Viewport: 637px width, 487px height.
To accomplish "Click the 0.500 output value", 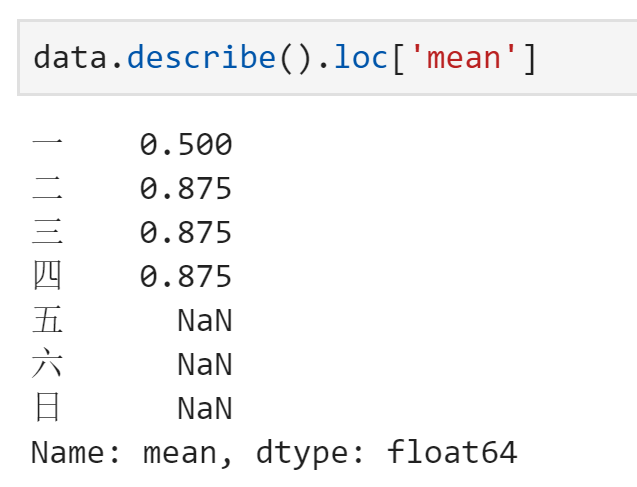I will pyautogui.click(x=186, y=145).
